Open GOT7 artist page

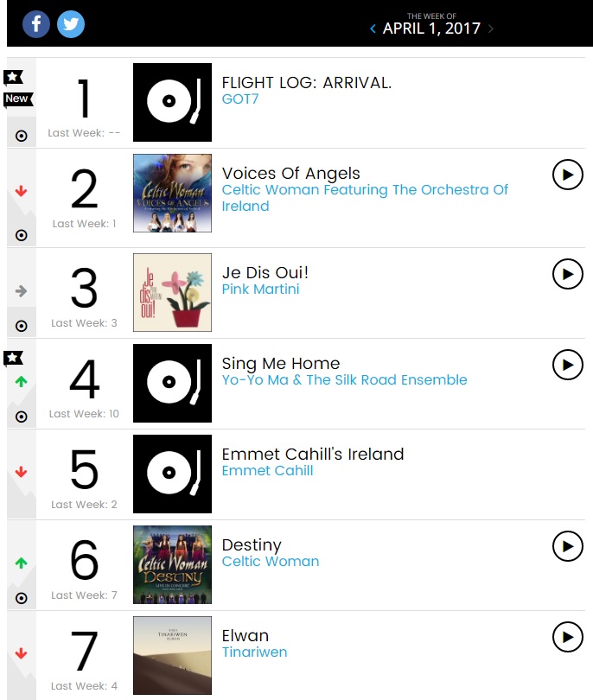(240, 99)
